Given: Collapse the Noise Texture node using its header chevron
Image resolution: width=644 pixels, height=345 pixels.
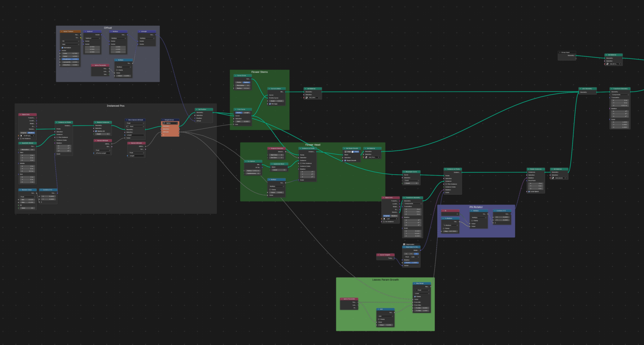Looking at the screenshot, I should (62, 31).
